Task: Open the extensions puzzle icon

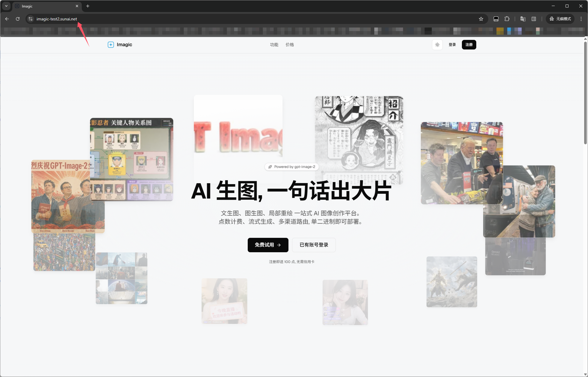Action: 507,19
